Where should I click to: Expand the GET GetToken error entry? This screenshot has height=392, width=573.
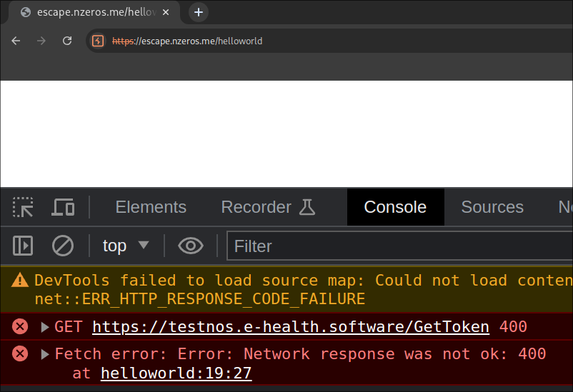point(45,328)
